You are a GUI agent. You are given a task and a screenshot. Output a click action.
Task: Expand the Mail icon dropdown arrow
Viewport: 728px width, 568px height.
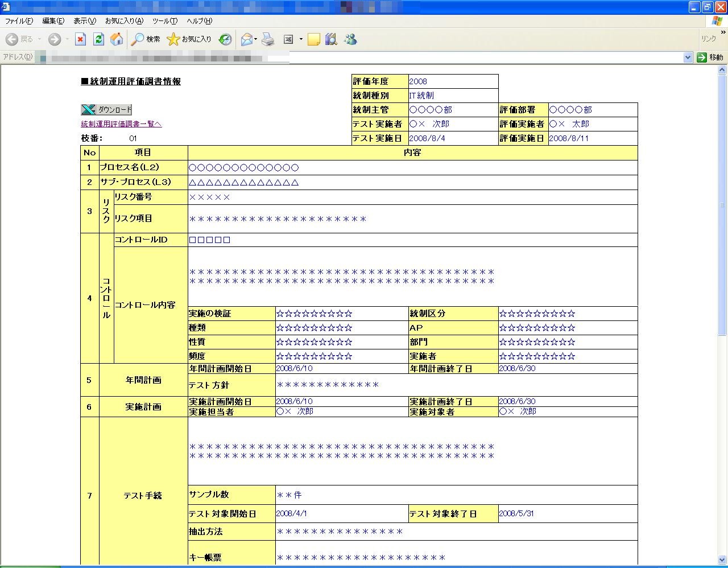pos(256,39)
